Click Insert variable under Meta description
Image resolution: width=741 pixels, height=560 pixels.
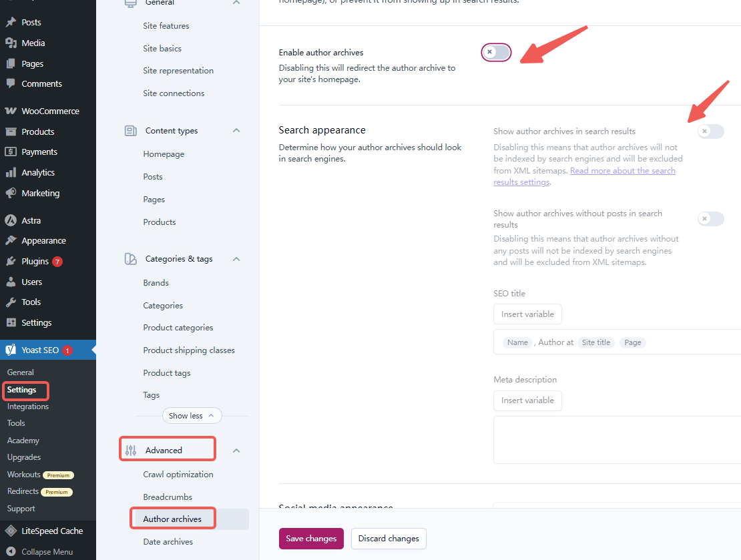(527, 400)
